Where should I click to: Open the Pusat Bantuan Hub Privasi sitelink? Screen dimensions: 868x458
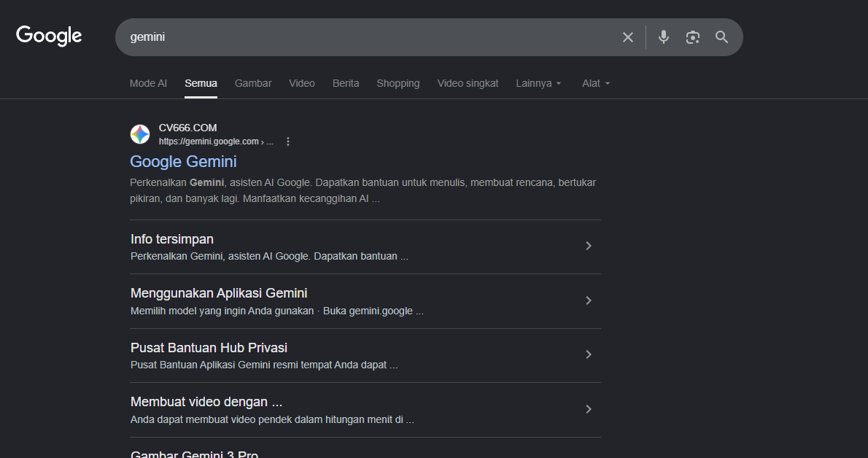point(209,347)
